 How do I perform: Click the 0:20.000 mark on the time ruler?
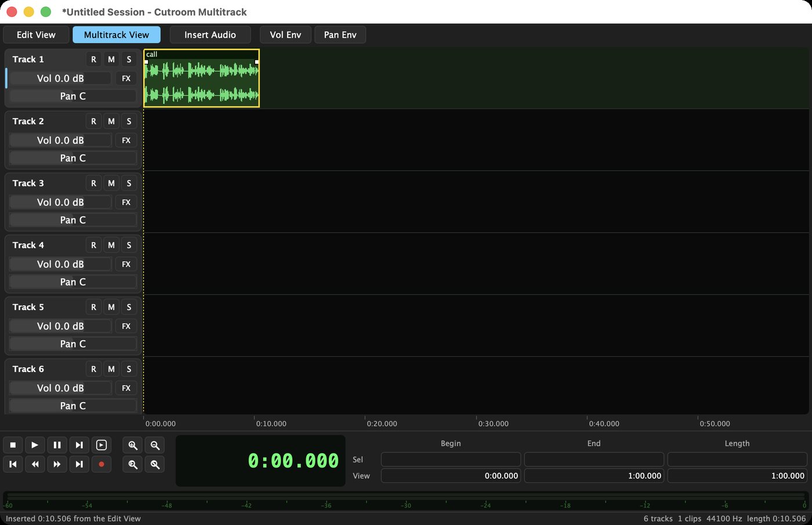click(x=382, y=424)
